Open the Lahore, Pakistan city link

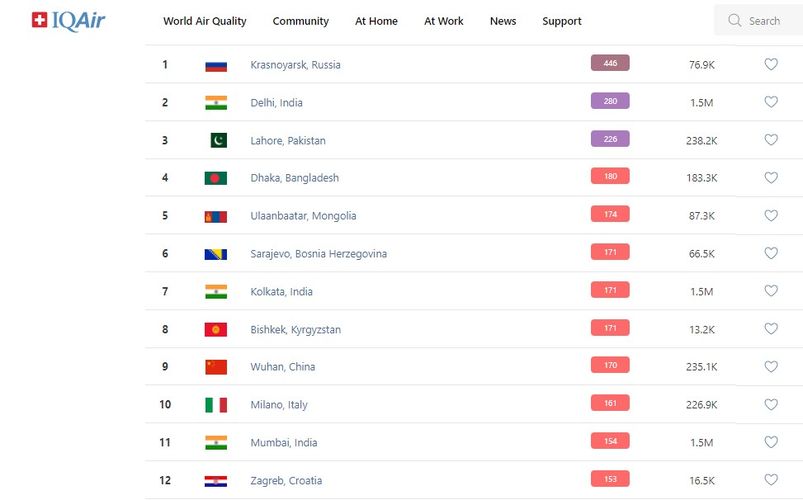click(x=288, y=141)
